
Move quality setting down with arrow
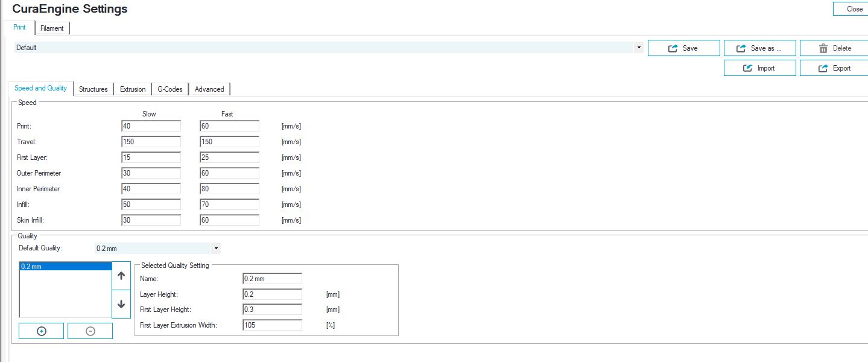[x=121, y=304]
